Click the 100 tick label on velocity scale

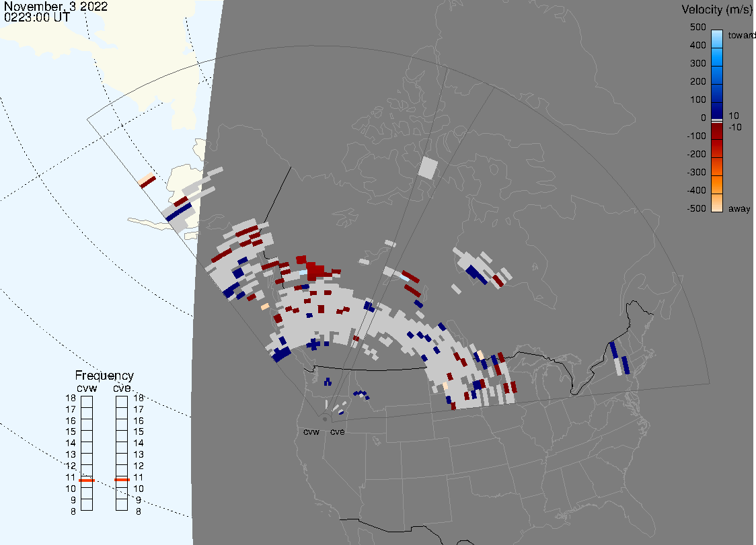[697, 99]
